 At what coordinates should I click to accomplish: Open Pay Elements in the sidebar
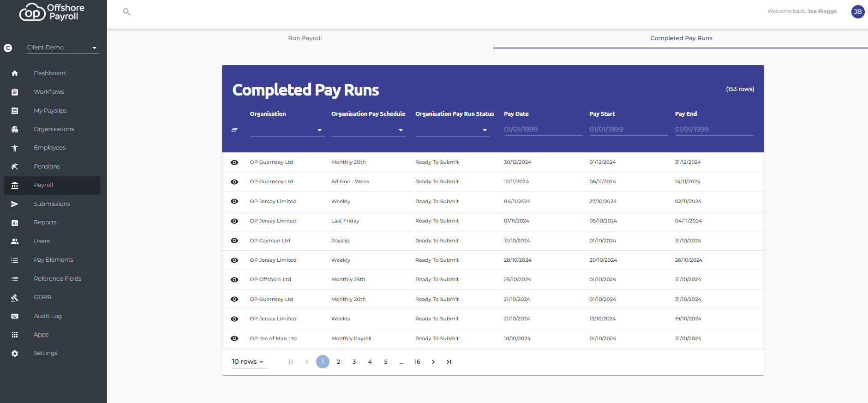coord(54,260)
